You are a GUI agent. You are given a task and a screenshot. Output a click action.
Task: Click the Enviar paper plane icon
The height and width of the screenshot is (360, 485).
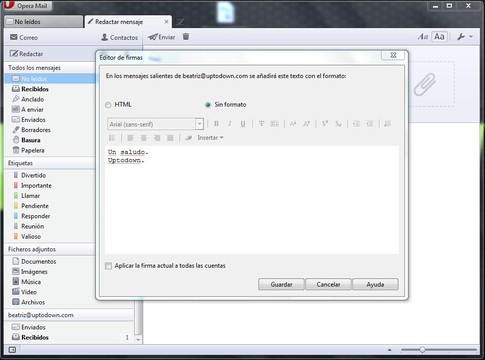point(153,37)
